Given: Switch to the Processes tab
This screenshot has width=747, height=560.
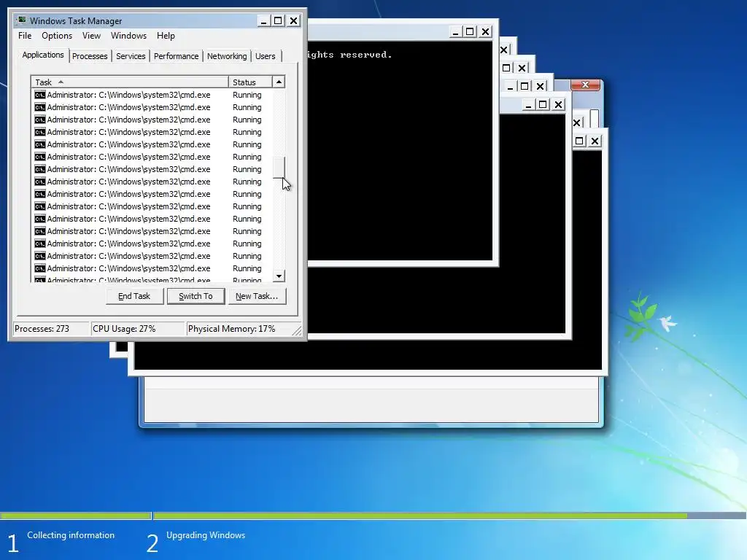Looking at the screenshot, I should click(90, 56).
